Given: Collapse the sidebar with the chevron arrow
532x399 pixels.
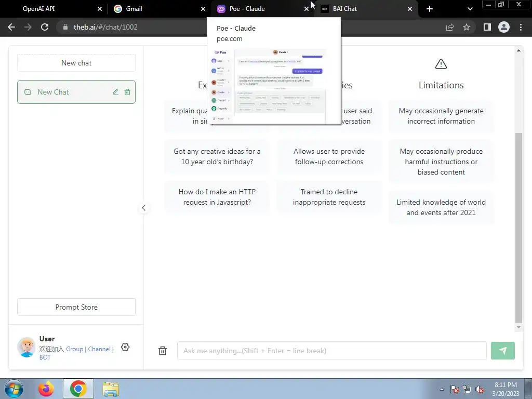Looking at the screenshot, I should click(x=143, y=208).
